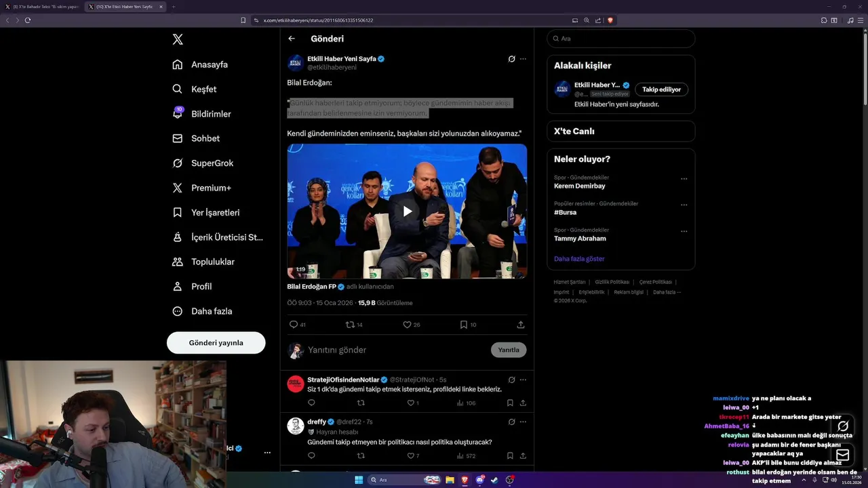Viewport: 868px width, 488px height.
Task: Open dreffy reply author profile
Action: pos(317,422)
